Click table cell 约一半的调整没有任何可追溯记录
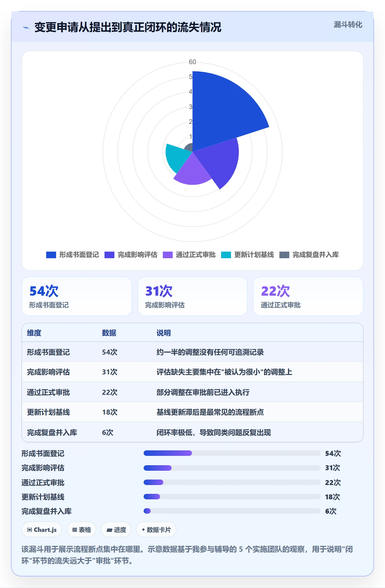 pyautogui.click(x=210, y=352)
